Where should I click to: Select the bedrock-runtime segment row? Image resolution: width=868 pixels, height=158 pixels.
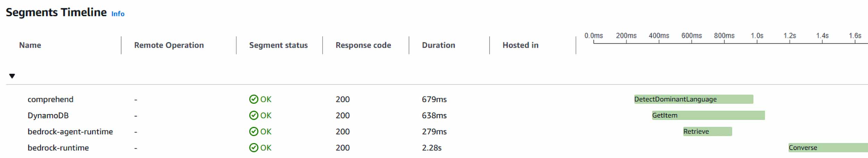tap(437, 148)
